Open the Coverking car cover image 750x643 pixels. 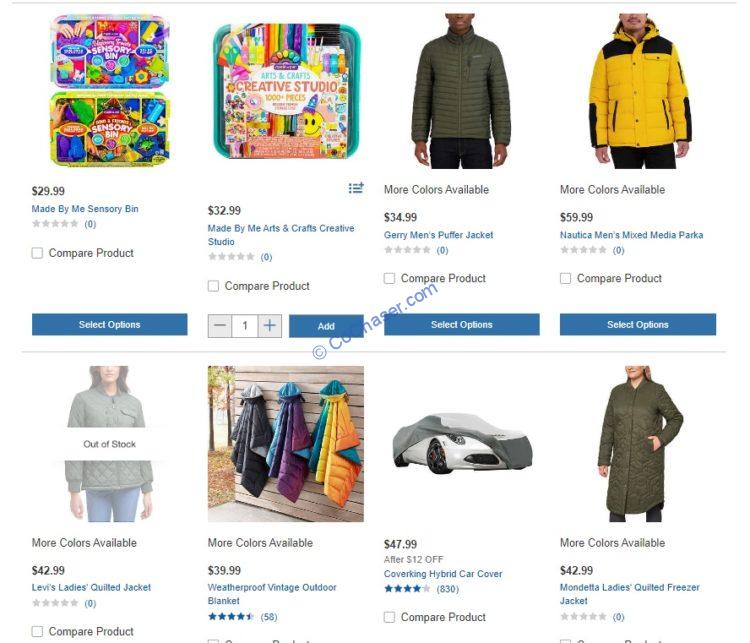point(462,443)
